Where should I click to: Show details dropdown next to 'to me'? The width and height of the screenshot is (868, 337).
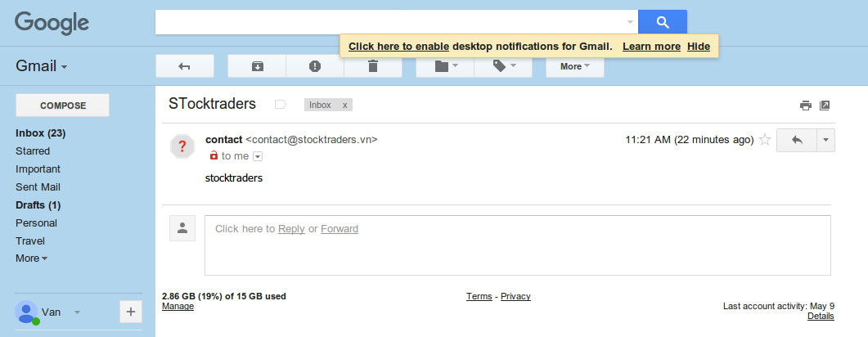(258, 156)
